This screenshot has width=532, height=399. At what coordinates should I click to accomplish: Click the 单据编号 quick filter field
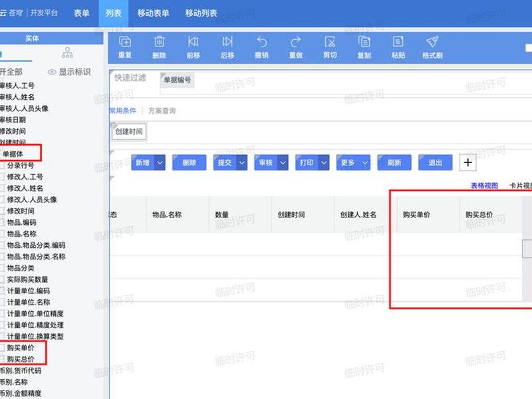(177, 80)
